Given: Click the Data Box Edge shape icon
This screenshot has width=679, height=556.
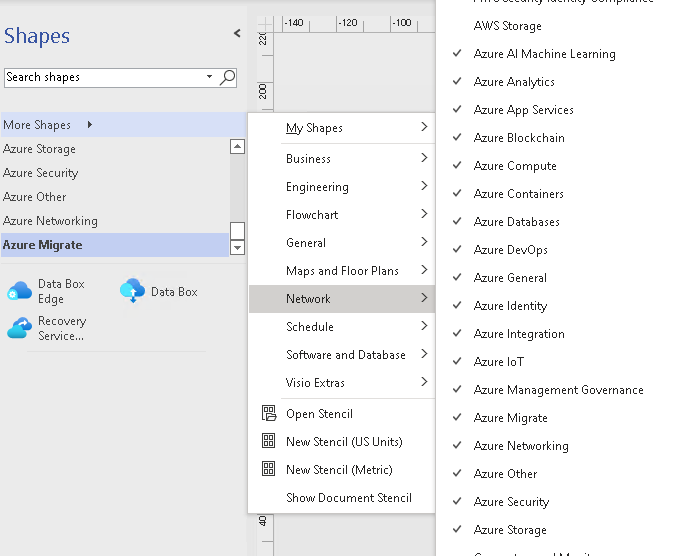Looking at the screenshot, I should click(x=19, y=291).
